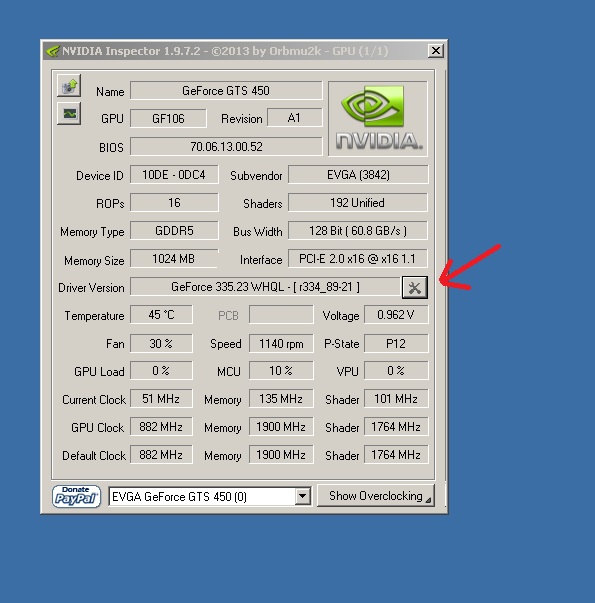
Task: Show Overclocking panel button
Action: coord(376,496)
